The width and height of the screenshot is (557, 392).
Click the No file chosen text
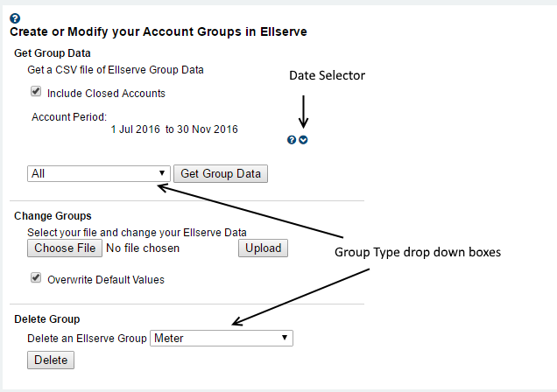coord(143,248)
